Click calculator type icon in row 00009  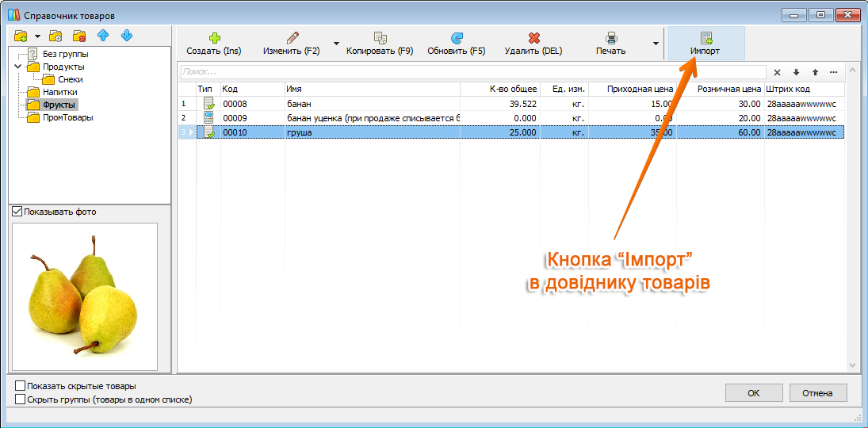coord(208,118)
